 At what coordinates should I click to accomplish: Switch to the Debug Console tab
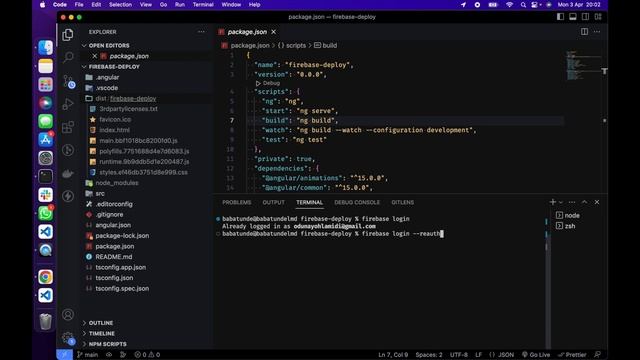pyautogui.click(x=357, y=202)
